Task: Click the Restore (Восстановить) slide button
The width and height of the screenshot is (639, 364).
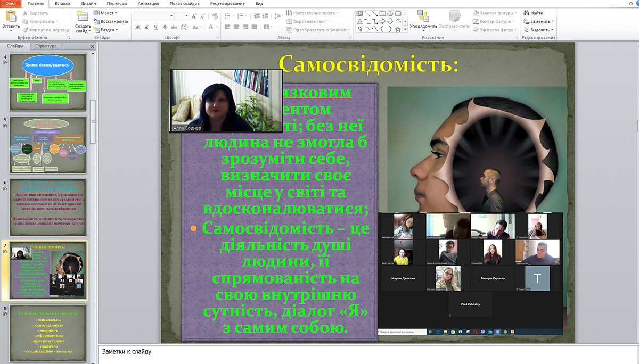Action: [x=111, y=21]
